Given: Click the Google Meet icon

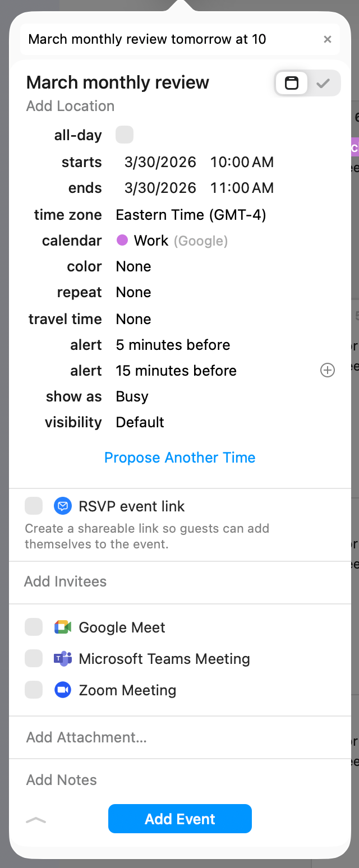Looking at the screenshot, I should pyautogui.click(x=63, y=627).
